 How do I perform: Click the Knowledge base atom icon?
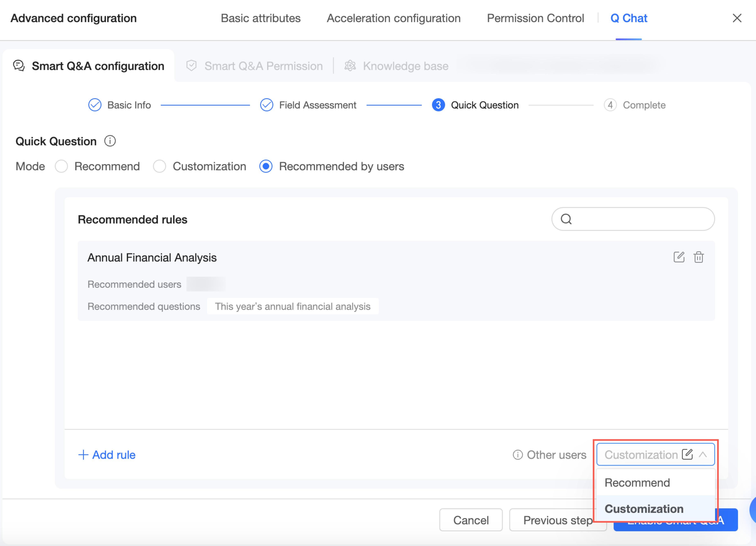350,66
